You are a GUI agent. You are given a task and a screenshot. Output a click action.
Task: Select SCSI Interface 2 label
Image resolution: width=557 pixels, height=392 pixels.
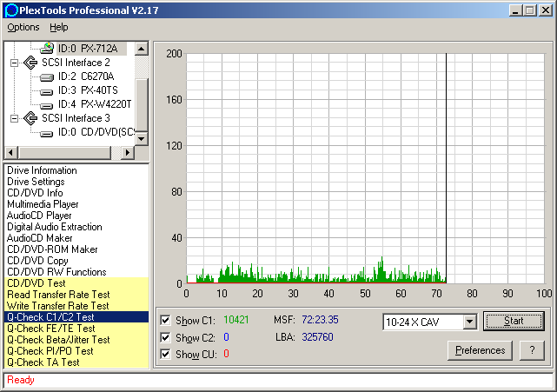[76, 63]
